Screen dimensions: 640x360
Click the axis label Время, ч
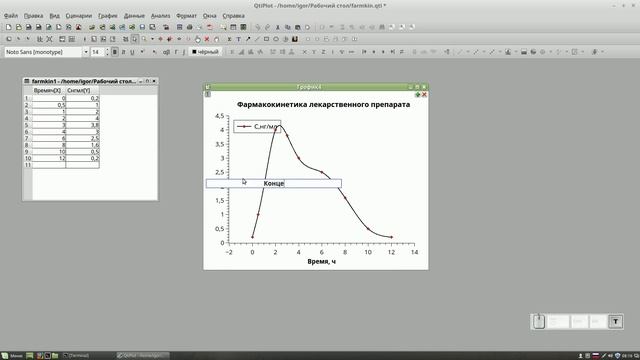click(x=322, y=261)
